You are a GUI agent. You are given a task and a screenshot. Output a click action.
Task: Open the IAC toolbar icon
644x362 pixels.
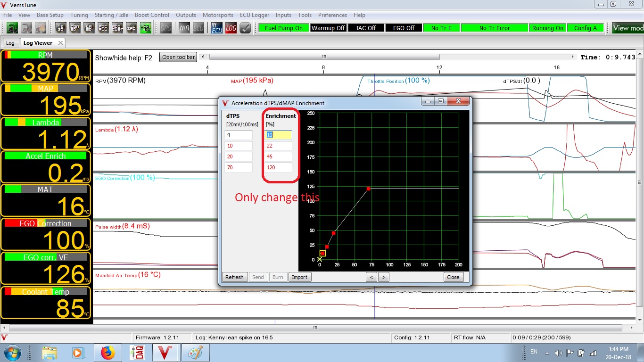point(132,28)
